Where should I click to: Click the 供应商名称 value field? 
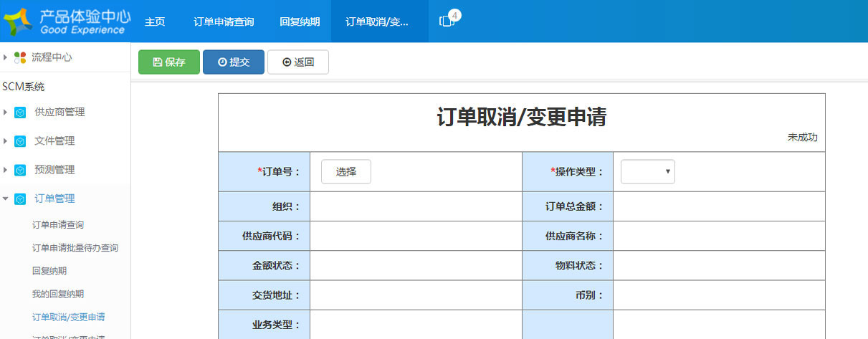click(719, 236)
